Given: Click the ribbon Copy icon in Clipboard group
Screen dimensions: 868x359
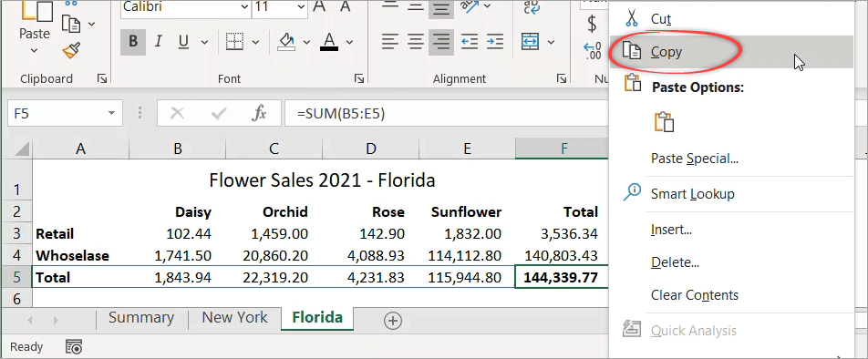Looking at the screenshot, I should tap(71, 23).
